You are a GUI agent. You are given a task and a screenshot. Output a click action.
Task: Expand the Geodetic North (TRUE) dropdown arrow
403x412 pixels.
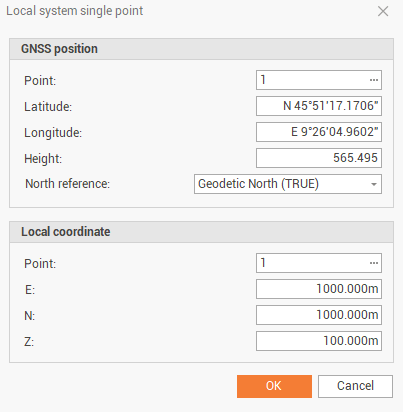pyautogui.click(x=374, y=184)
